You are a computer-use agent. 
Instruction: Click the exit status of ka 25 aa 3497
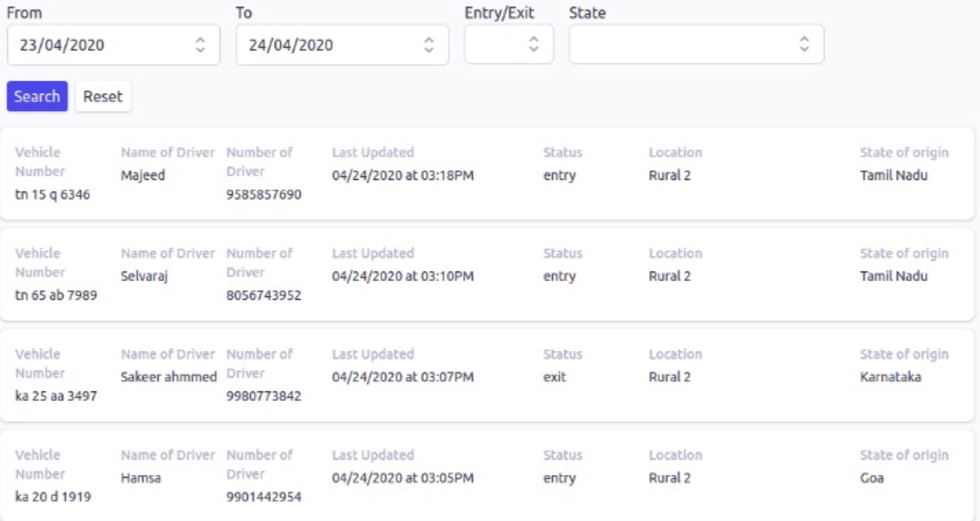coord(554,377)
